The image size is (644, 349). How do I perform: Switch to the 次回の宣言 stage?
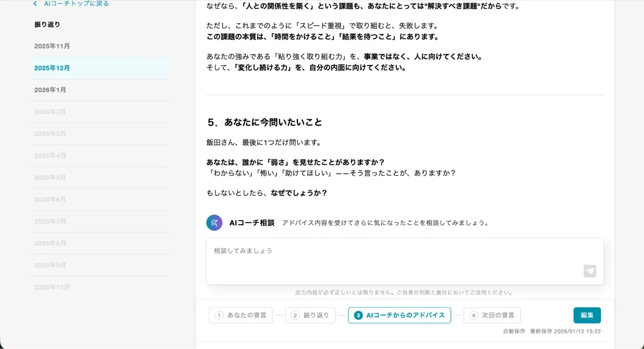pyautogui.click(x=492, y=315)
